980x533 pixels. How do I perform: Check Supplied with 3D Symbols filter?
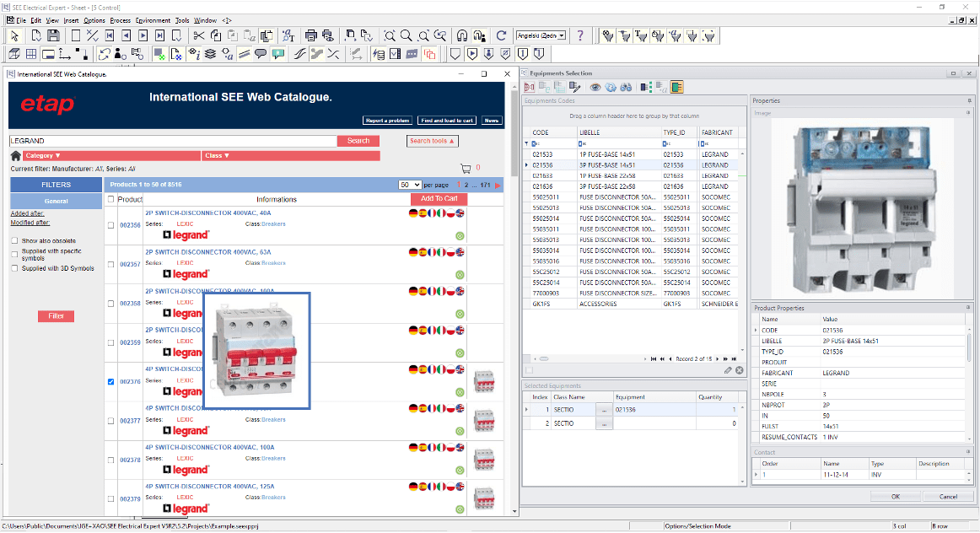[x=14, y=267]
